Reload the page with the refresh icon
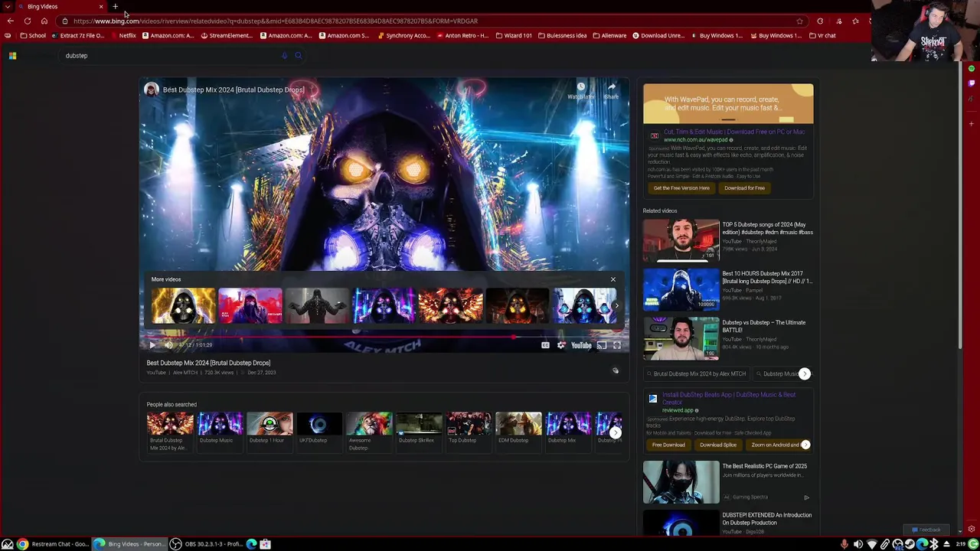 pyautogui.click(x=28, y=21)
